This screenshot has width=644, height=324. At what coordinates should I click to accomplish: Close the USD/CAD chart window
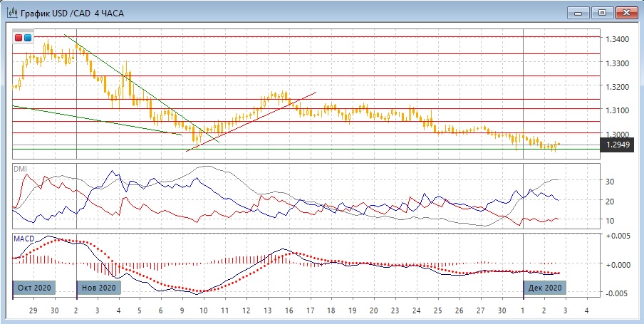(x=626, y=12)
